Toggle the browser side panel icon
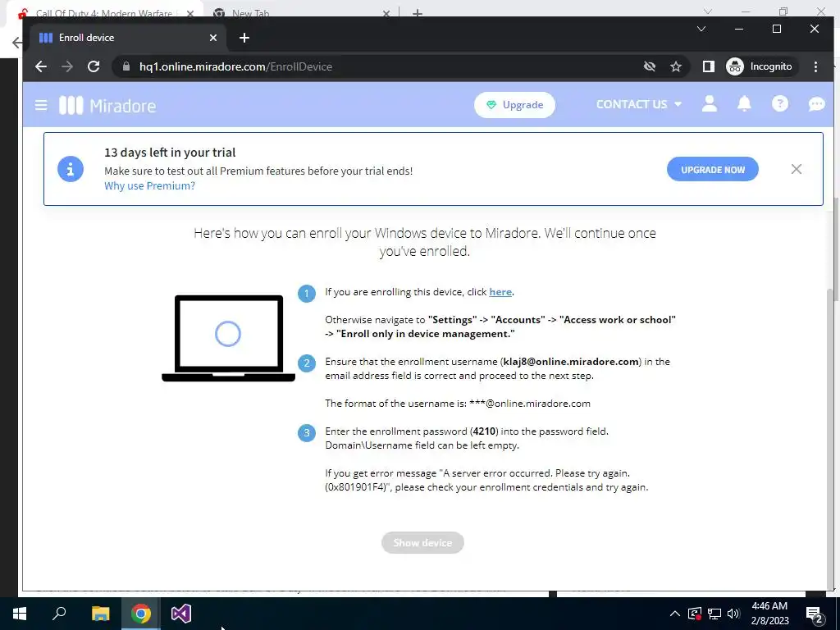This screenshot has width=840, height=630. 708,66
